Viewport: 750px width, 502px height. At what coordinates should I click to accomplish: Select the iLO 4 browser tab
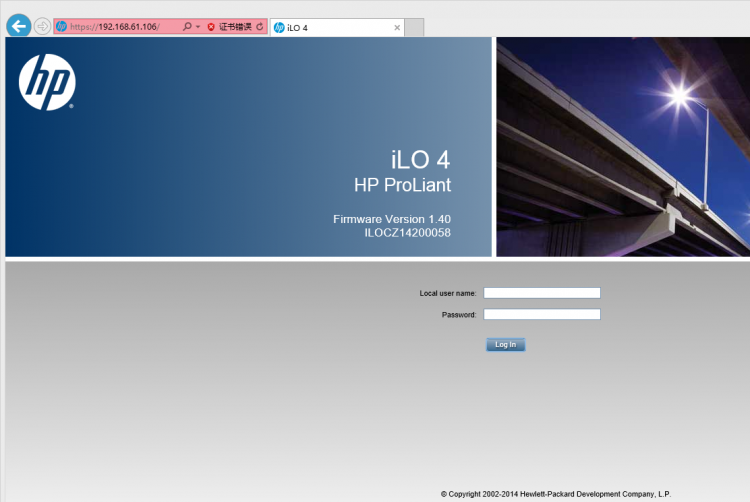pos(337,28)
